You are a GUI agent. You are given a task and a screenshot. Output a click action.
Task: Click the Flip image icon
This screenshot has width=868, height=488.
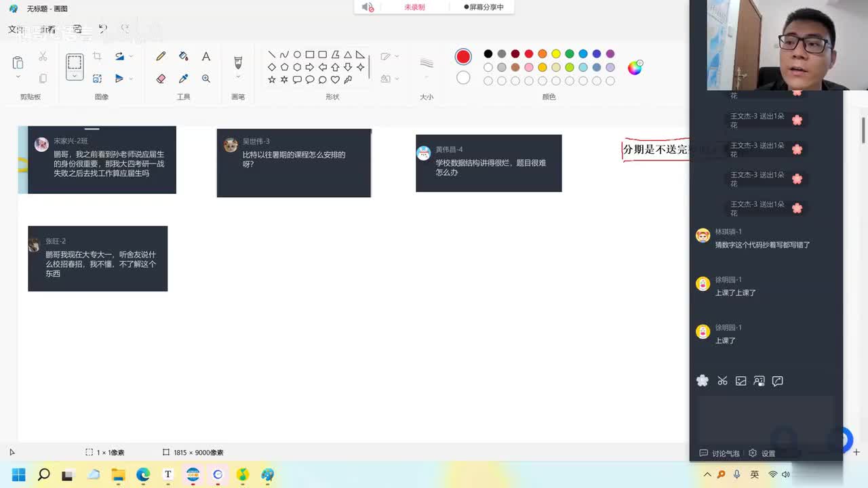119,79
